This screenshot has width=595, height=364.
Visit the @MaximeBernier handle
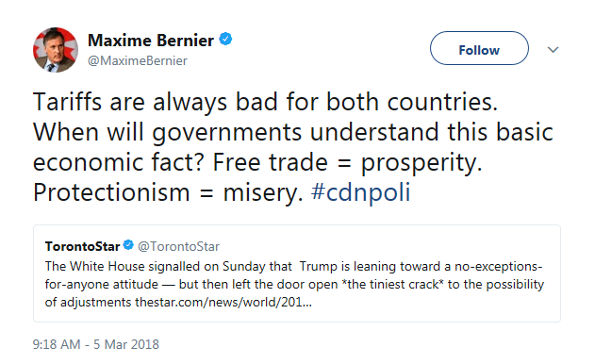[x=138, y=60]
